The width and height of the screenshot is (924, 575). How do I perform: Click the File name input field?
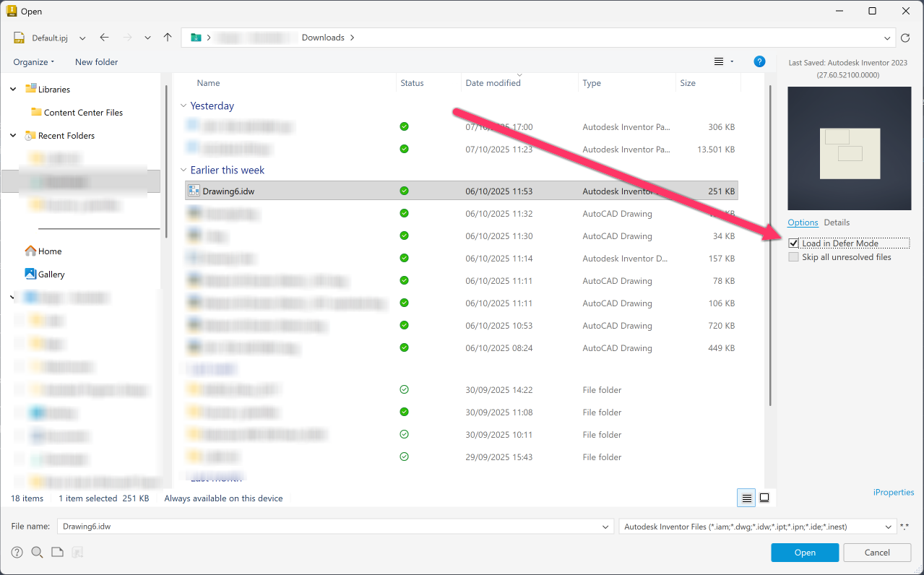(334, 527)
